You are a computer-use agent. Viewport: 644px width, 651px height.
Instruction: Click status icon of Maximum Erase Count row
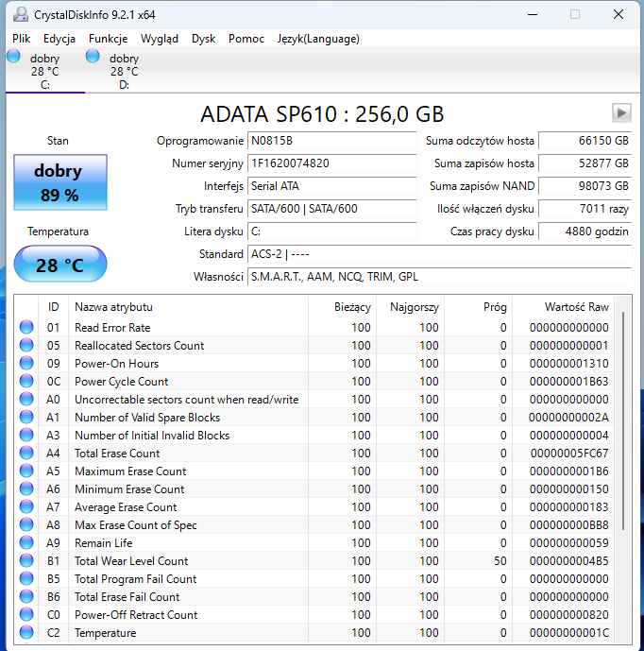tap(26, 471)
